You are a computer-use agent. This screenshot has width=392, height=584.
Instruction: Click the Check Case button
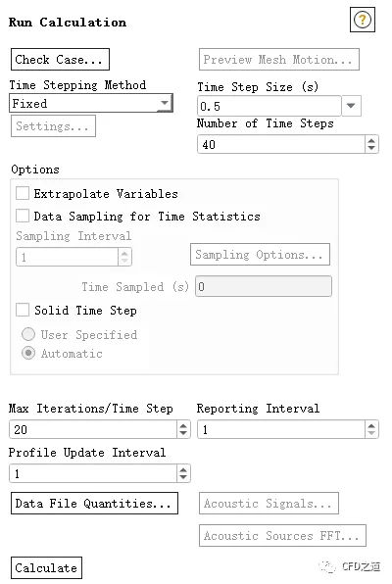[x=60, y=59]
